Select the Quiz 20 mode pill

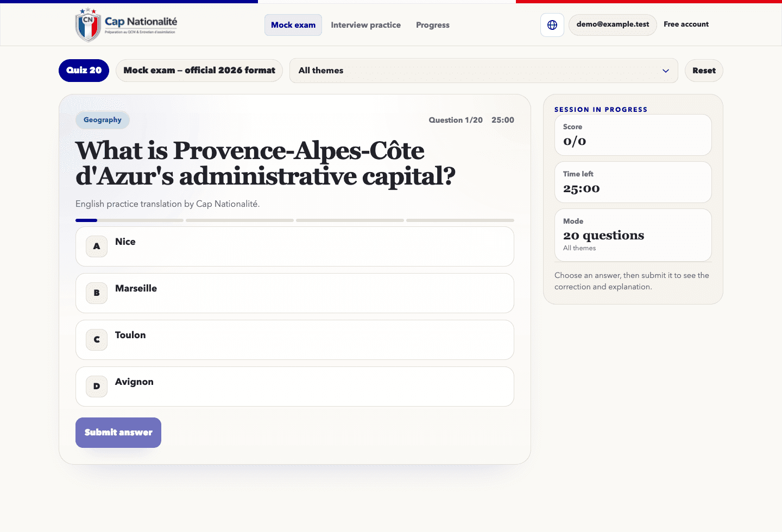[x=84, y=71]
